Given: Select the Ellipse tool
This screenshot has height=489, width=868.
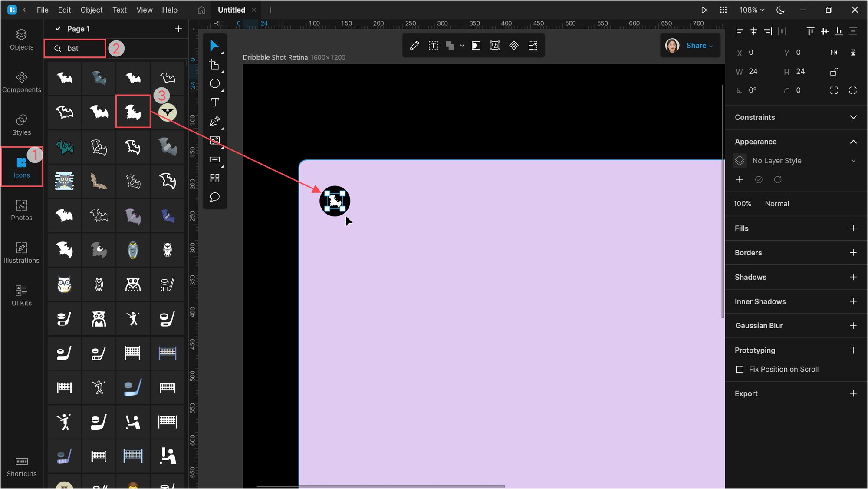Looking at the screenshot, I should [216, 83].
